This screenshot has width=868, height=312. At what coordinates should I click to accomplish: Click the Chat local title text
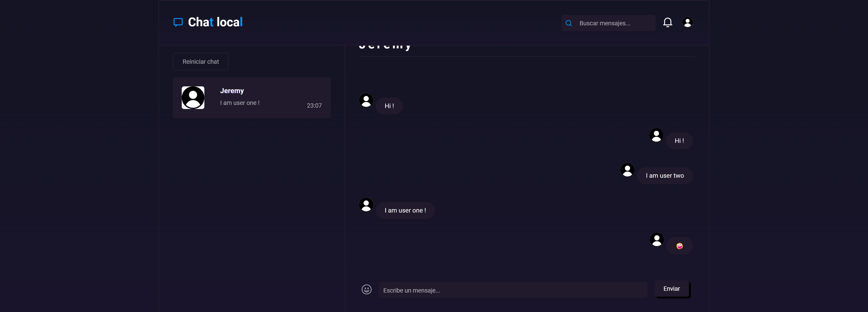click(215, 22)
